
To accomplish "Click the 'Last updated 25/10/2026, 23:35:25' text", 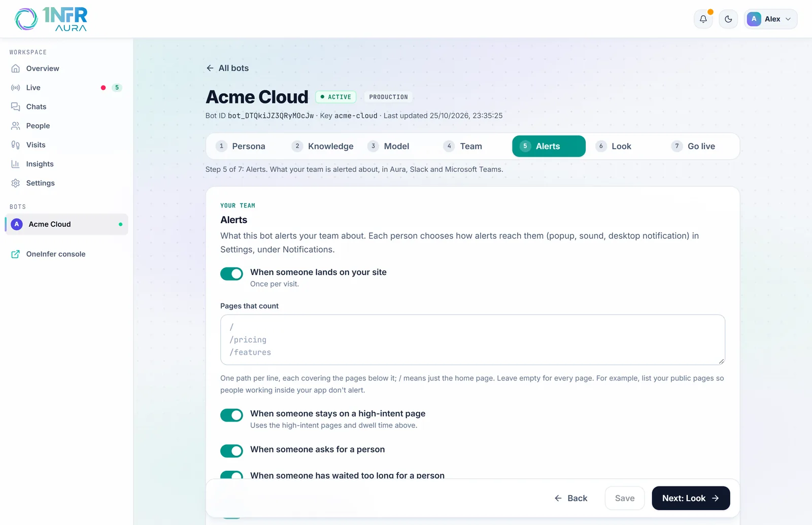I will tap(443, 116).
